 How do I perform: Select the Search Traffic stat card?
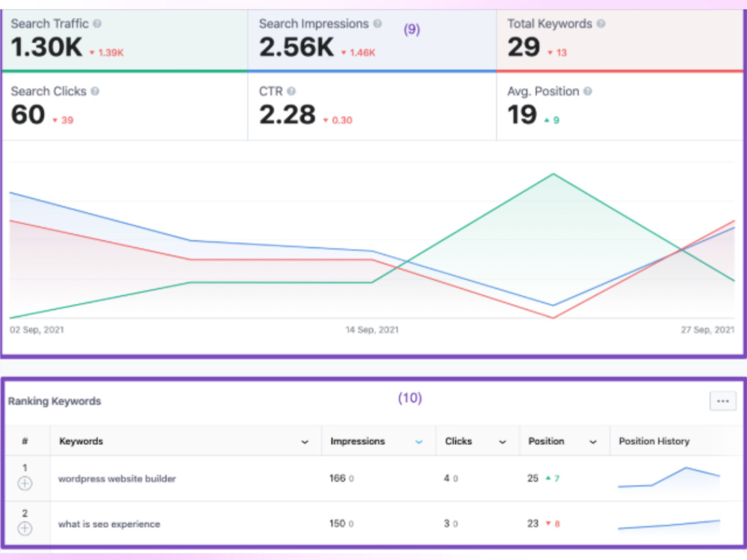(x=125, y=41)
